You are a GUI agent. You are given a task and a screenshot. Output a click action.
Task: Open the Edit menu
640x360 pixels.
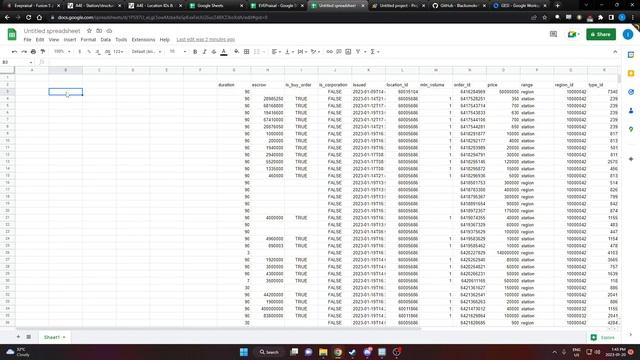point(40,40)
